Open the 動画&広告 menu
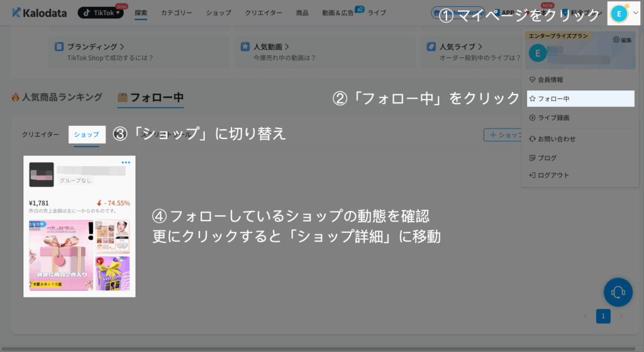The image size is (644, 352). [x=338, y=13]
